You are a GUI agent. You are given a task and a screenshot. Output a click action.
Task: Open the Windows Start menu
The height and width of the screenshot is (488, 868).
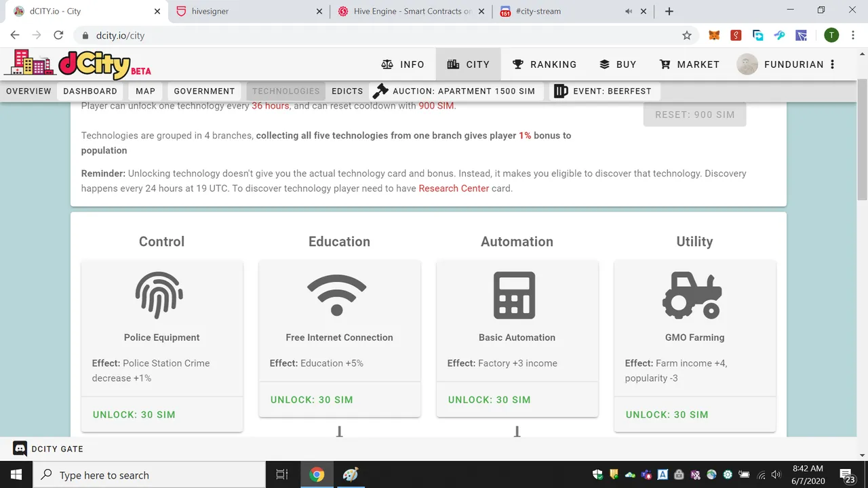click(16, 475)
